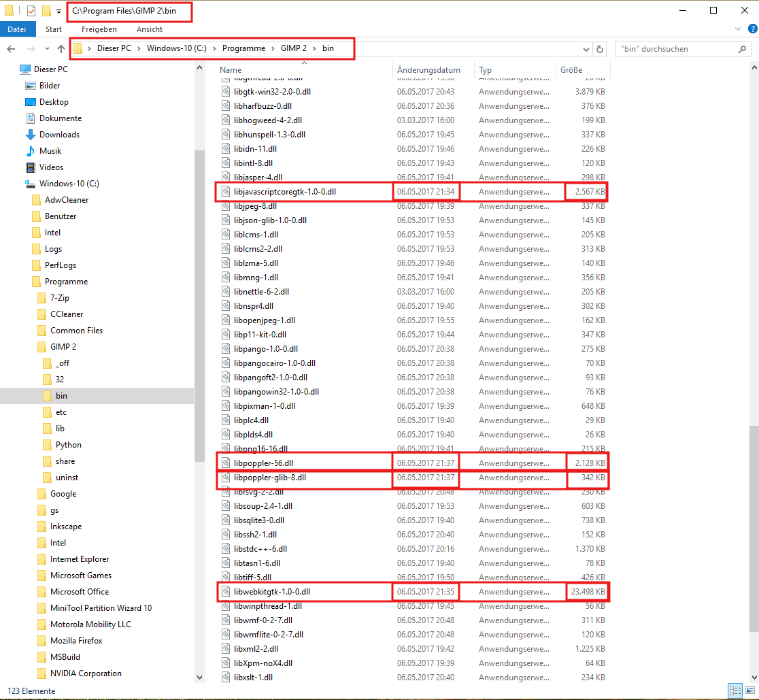Viewport: 759px width, 700px height.
Task: Select the CCleaner folder icon in the tree
Action: (42, 314)
